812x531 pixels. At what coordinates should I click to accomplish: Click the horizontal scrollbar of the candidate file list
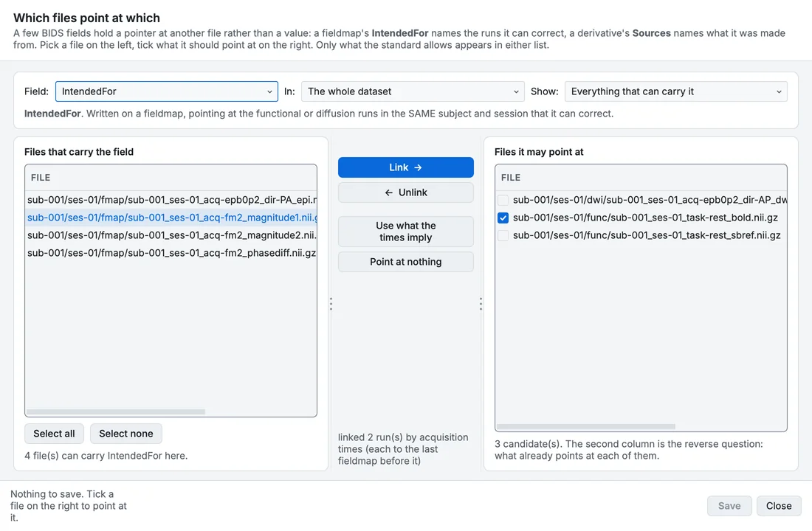585,427
